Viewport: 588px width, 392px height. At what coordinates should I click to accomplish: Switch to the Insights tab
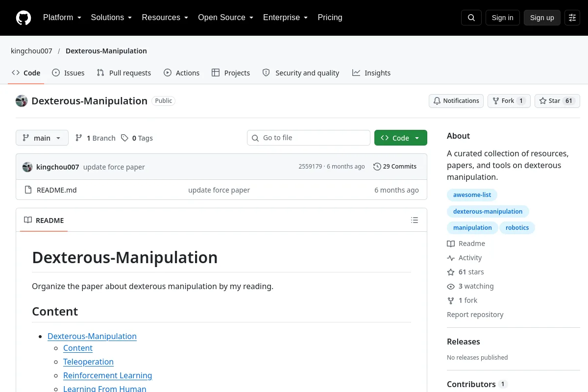point(371,73)
